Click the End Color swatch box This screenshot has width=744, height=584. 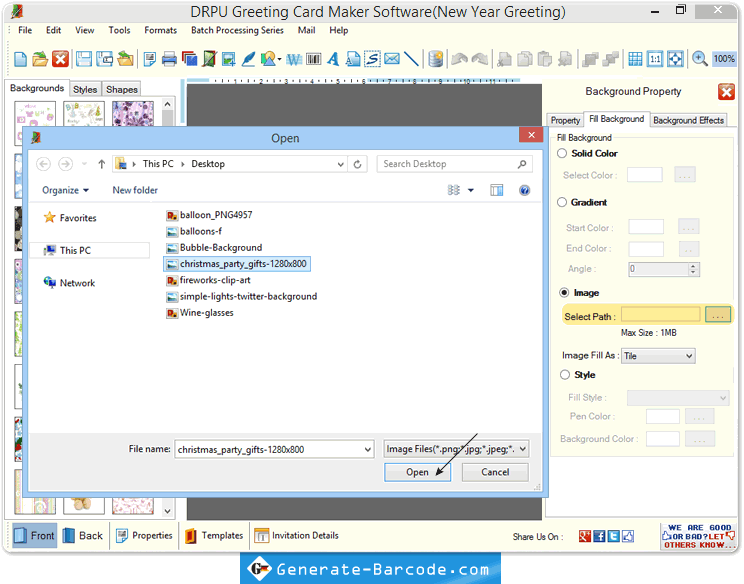(x=646, y=249)
